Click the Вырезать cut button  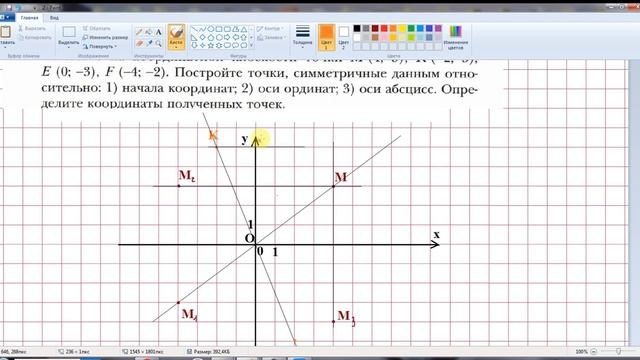pyautogui.click(x=32, y=29)
